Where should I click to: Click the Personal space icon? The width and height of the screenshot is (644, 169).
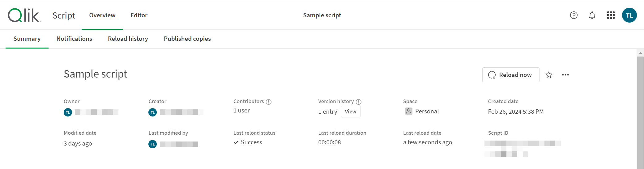point(408,111)
